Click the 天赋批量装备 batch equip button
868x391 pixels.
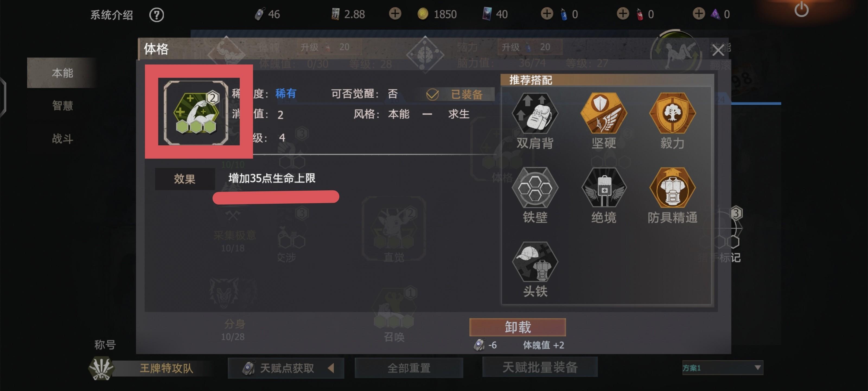click(x=540, y=367)
